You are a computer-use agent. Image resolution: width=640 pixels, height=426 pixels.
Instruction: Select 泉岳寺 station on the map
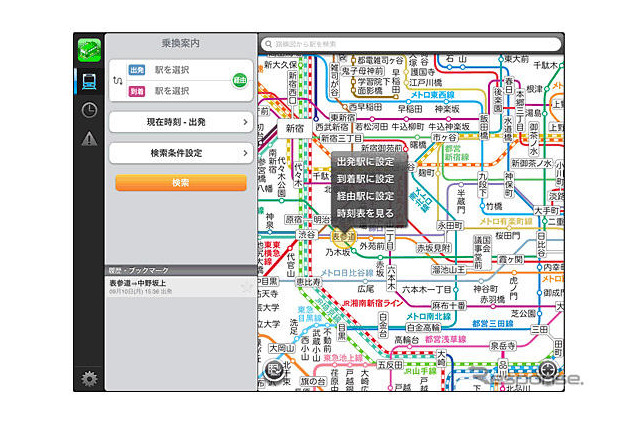pos(503,346)
